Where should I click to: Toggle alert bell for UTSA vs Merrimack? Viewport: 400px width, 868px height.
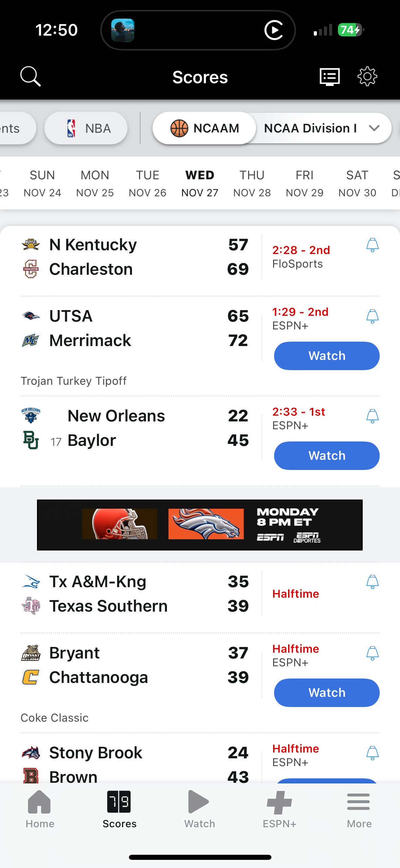(372, 317)
